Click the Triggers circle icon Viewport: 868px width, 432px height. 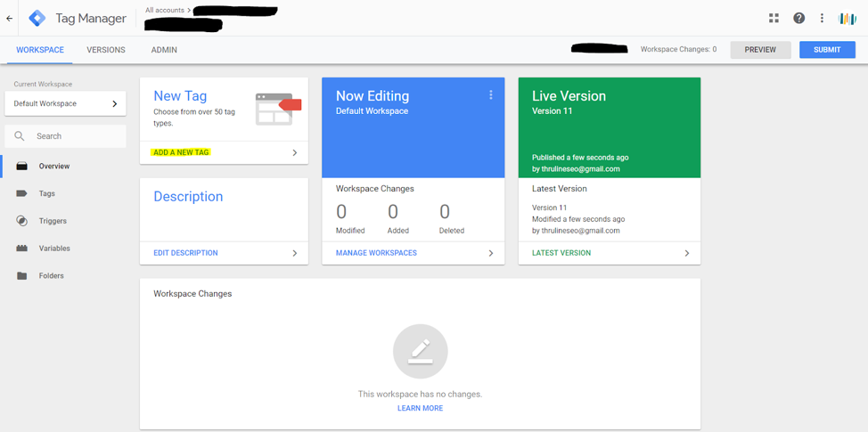(x=22, y=221)
